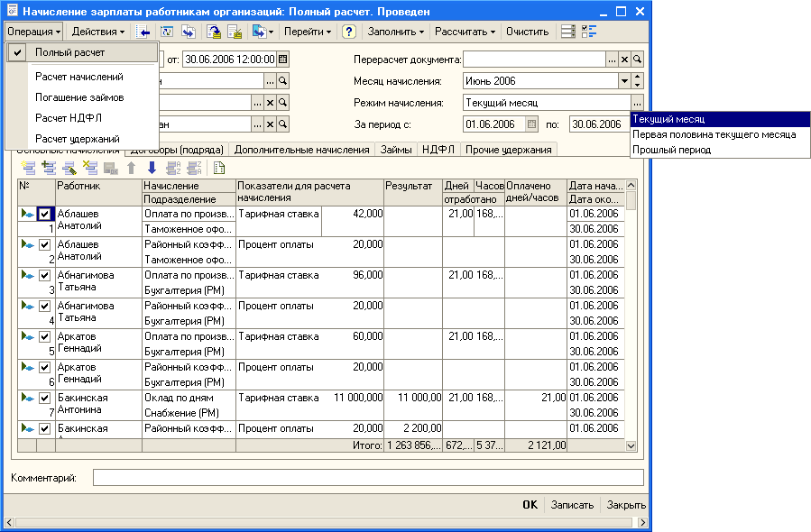Click calendar icon next to 01.06.2006 period start
Viewport: 811px width, 532px height.
click(531, 124)
